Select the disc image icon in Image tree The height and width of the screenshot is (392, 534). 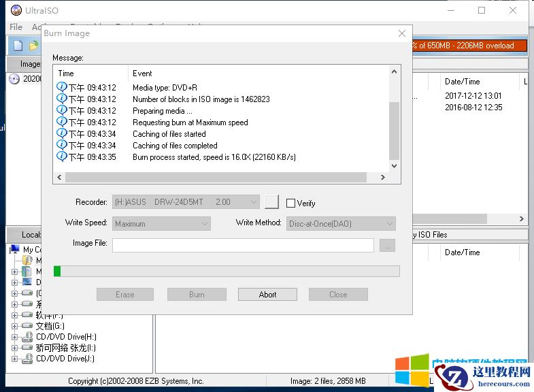[14, 79]
